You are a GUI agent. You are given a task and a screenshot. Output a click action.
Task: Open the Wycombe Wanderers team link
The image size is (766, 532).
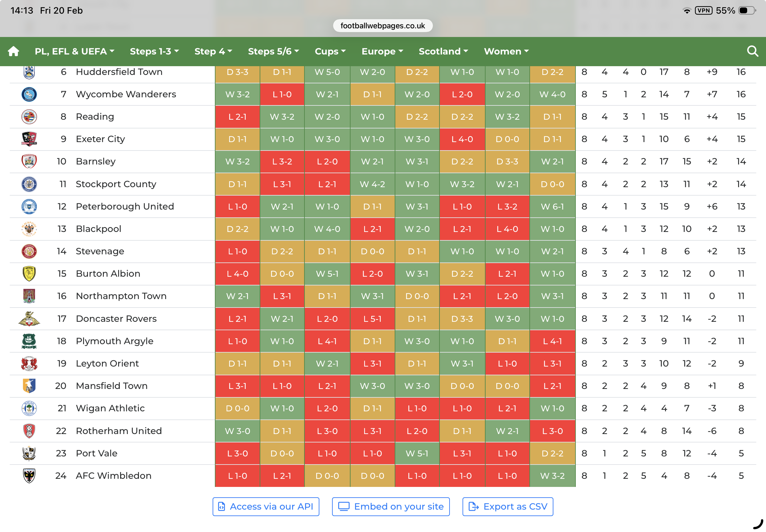coord(126,94)
